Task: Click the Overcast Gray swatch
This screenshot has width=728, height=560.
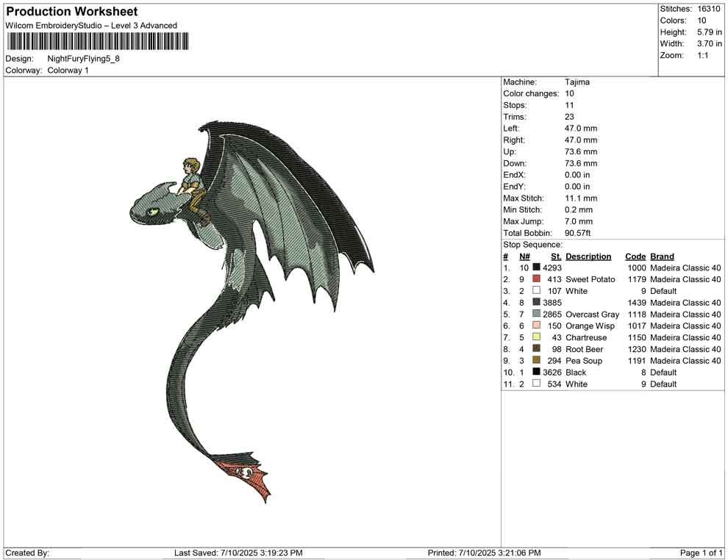Action: pos(536,313)
